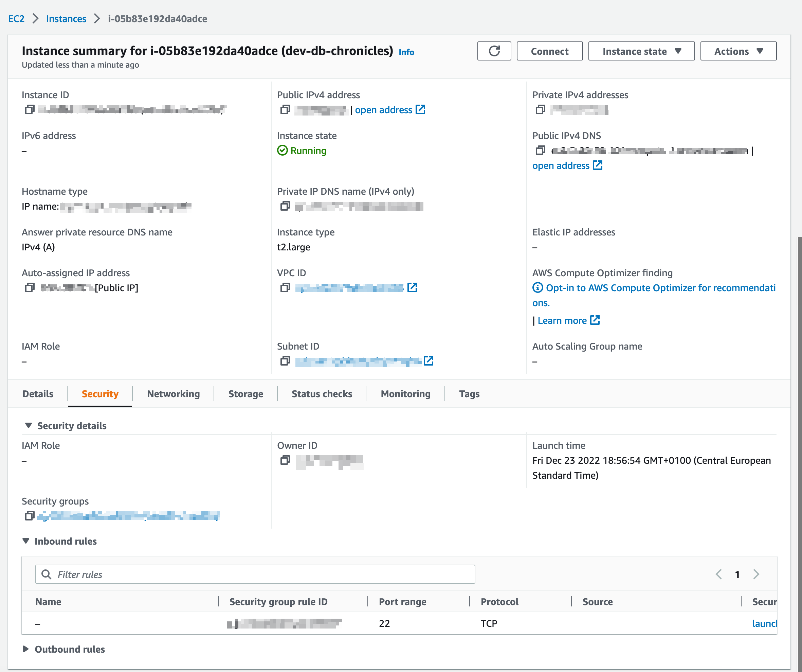
Task: Open Subnet ID external link icon
Action: 429,361
